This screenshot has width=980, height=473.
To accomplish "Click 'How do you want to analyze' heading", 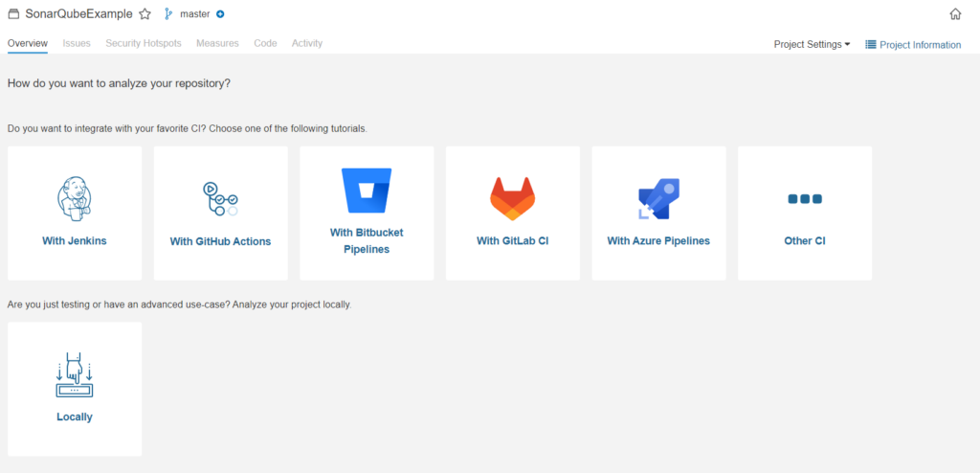I will tap(119, 83).
